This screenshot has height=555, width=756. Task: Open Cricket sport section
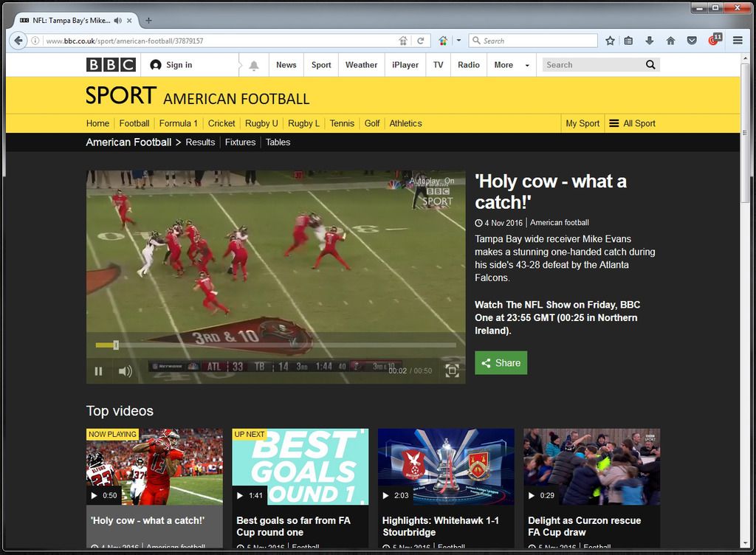221,123
